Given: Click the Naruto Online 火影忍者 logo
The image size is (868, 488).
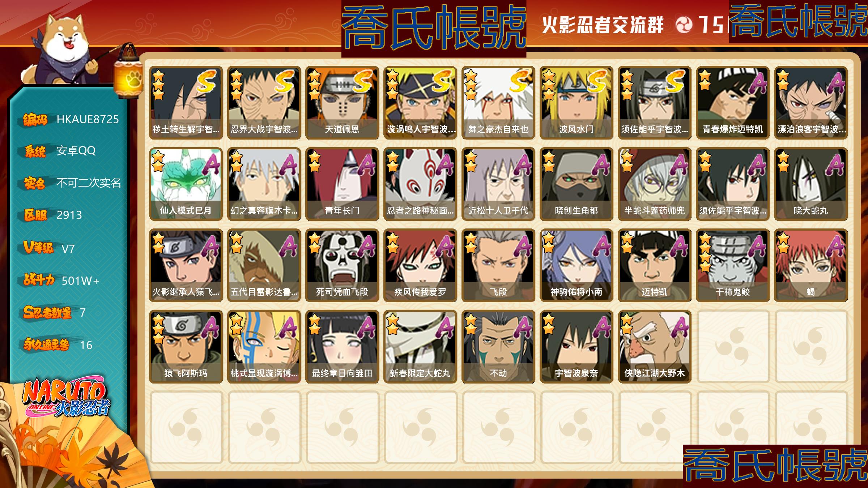Looking at the screenshot, I should pos(66,398).
